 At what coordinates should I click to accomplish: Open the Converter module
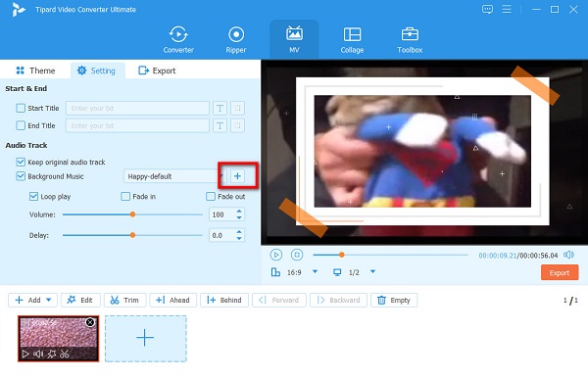pos(178,40)
